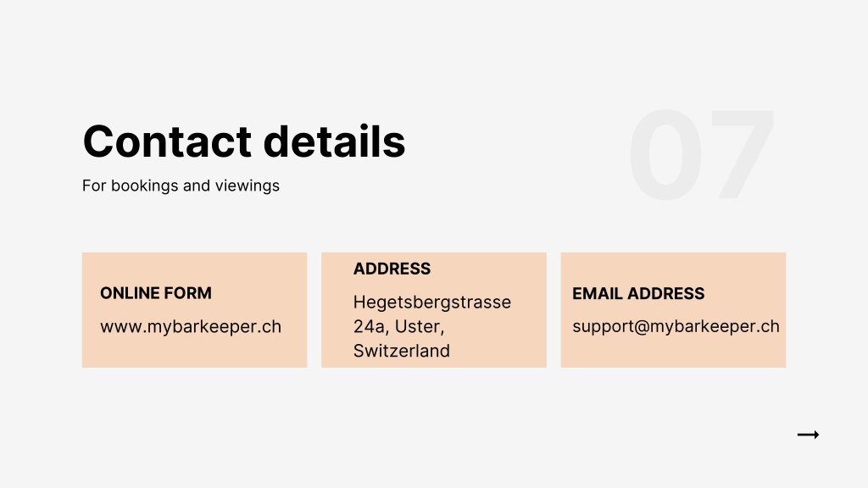The image size is (868, 488).
Task: Click the digit 7 in slide number
Action: (x=743, y=154)
